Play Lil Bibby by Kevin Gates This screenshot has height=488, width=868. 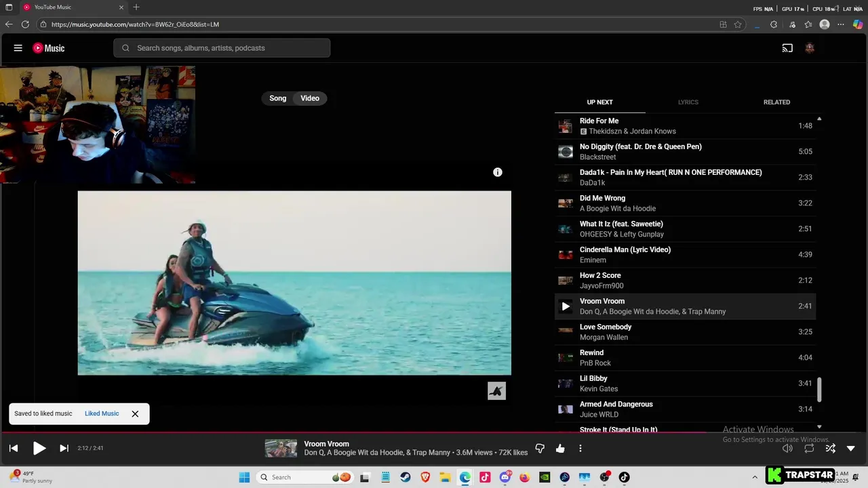point(685,384)
